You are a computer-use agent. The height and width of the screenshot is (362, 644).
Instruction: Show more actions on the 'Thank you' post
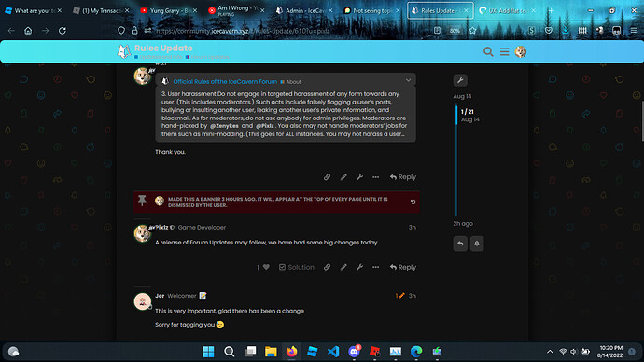click(375, 177)
